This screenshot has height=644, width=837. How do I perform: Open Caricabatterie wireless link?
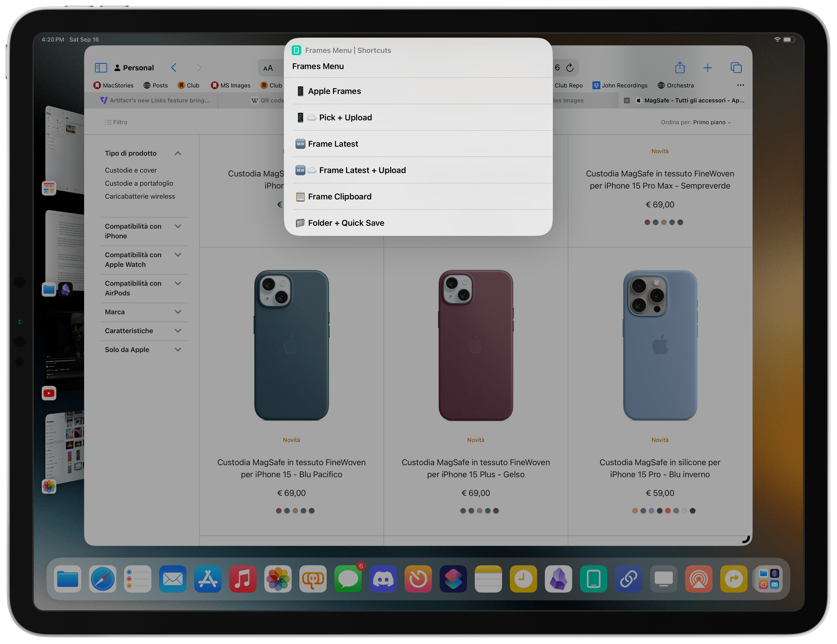point(140,196)
